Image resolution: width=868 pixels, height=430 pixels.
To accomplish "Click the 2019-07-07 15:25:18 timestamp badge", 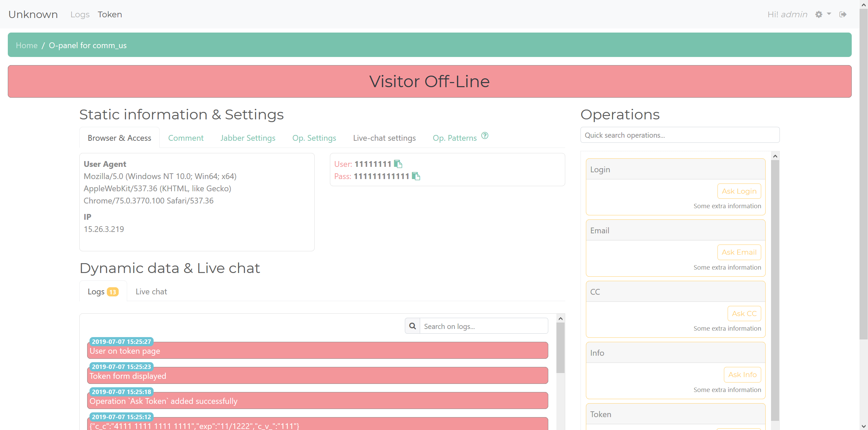I will pyautogui.click(x=121, y=392).
